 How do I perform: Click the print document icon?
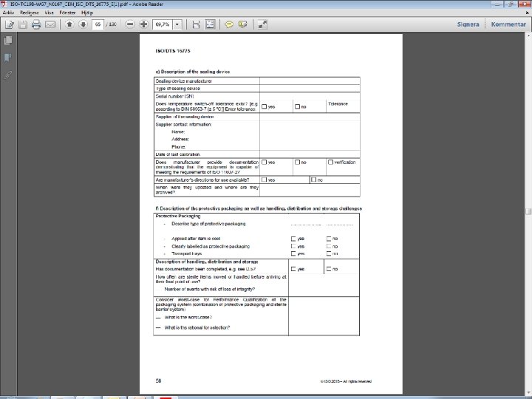(36, 24)
